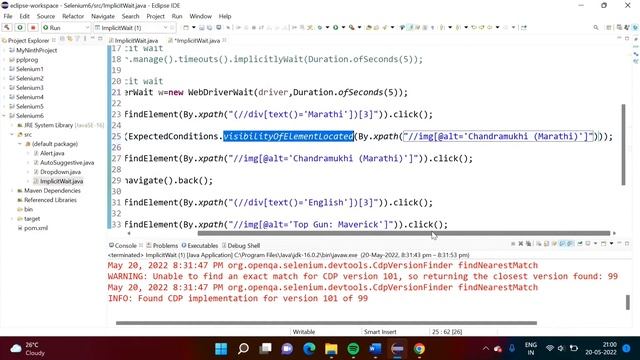The image size is (640, 360).
Task: Maximize the Console view panel
Action: (627, 244)
